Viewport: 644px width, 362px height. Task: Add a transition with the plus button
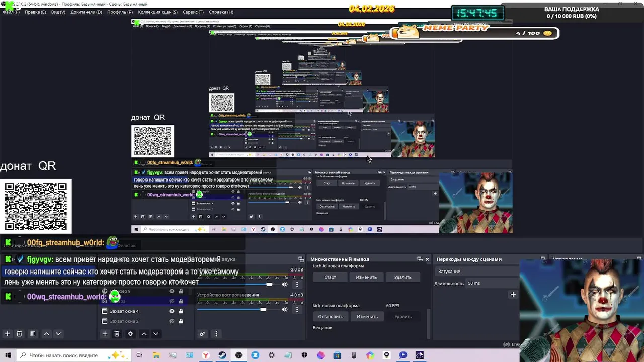coord(513,295)
